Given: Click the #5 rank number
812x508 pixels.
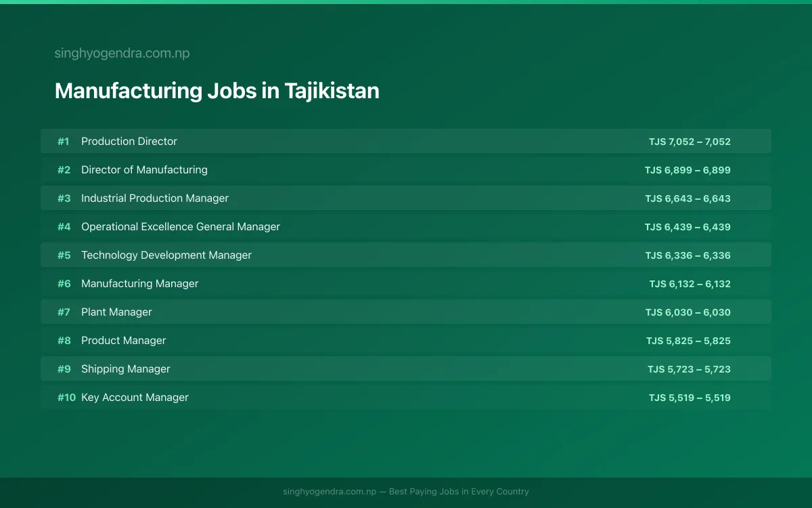Looking at the screenshot, I should [x=64, y=255].
